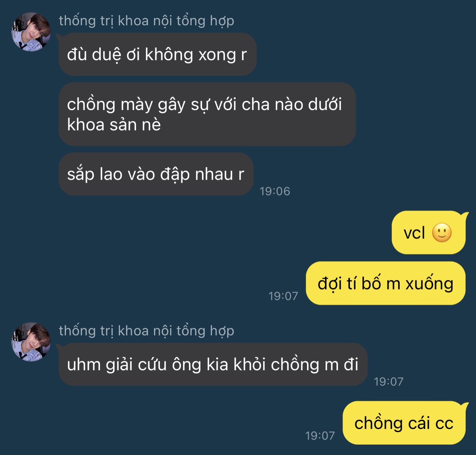
Task: Tap the lower sender profile avatar
Action: point(31,342)
